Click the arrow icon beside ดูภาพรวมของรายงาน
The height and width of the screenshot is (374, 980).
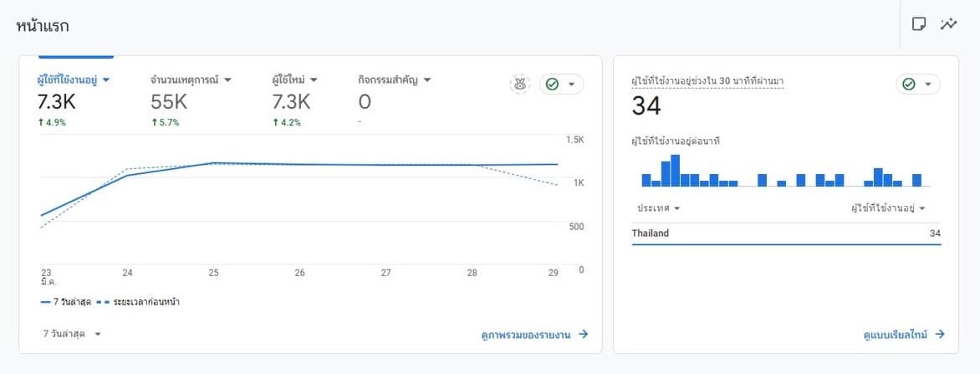tap(584, 335)
